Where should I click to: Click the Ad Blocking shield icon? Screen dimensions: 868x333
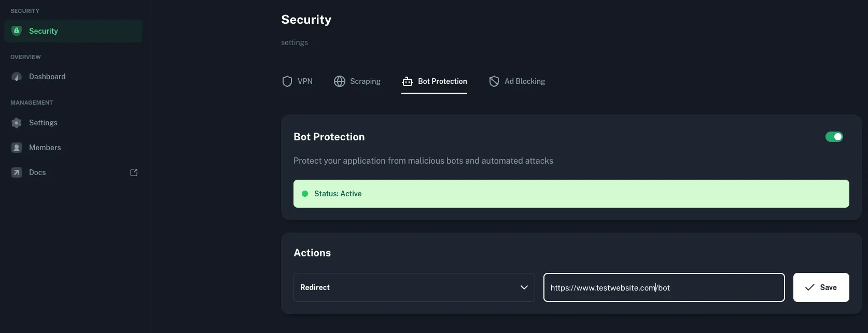(494, 81)
